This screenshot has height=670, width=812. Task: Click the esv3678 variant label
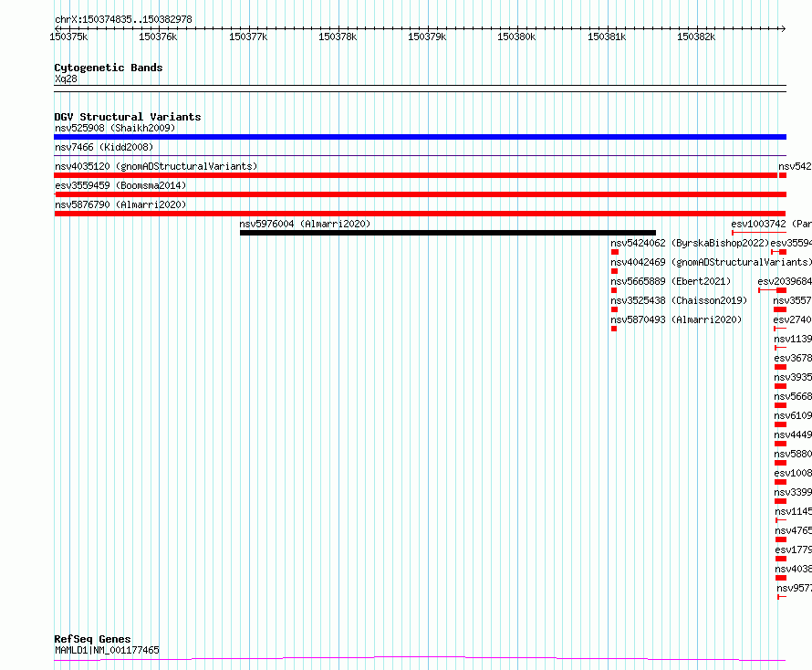793,358
